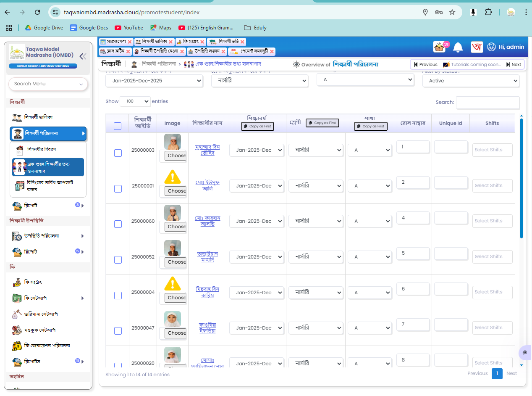532x396 pixels.
Task: Click the warning triangle image for মোঃ ইউসুফ আলি
Action: 173,177
